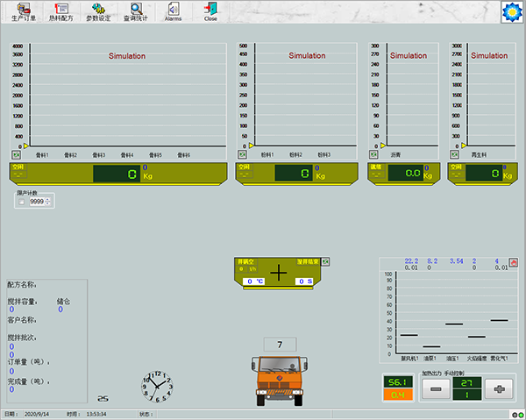This screenshot has width=526, height=420.
Task: Click the 9999 production count field
Action: 37,202
